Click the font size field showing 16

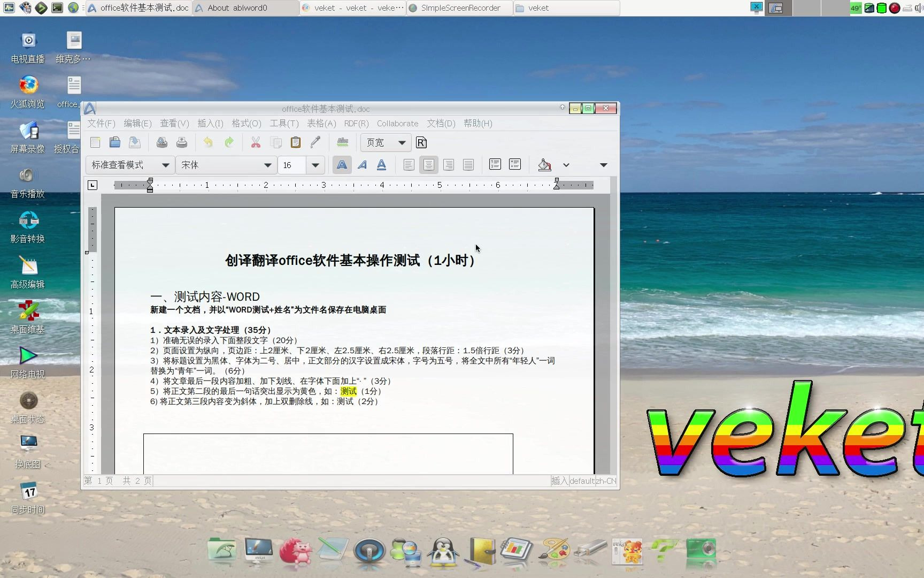[x=292, y=165]
